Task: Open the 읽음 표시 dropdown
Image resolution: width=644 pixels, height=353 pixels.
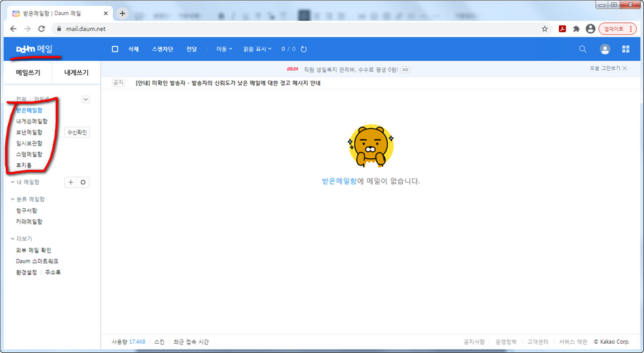Action: (257, 49)
